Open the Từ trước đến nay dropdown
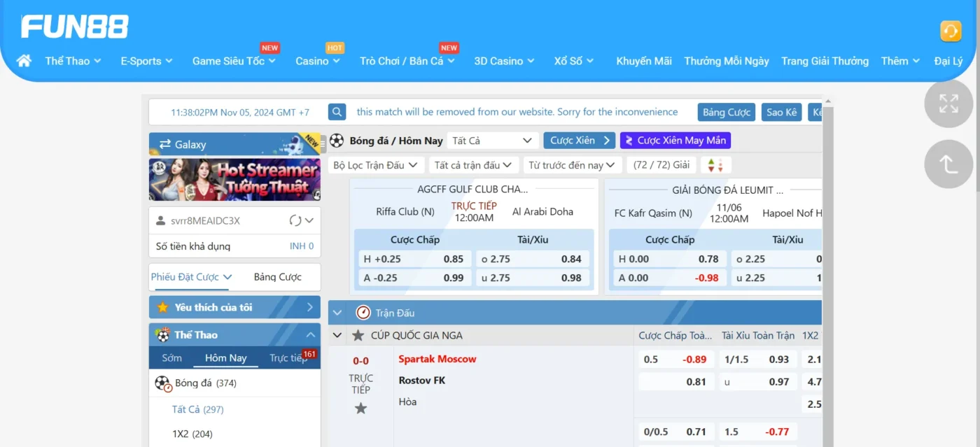The height and width of the screenshot is (447, 980). pos(572,165)
